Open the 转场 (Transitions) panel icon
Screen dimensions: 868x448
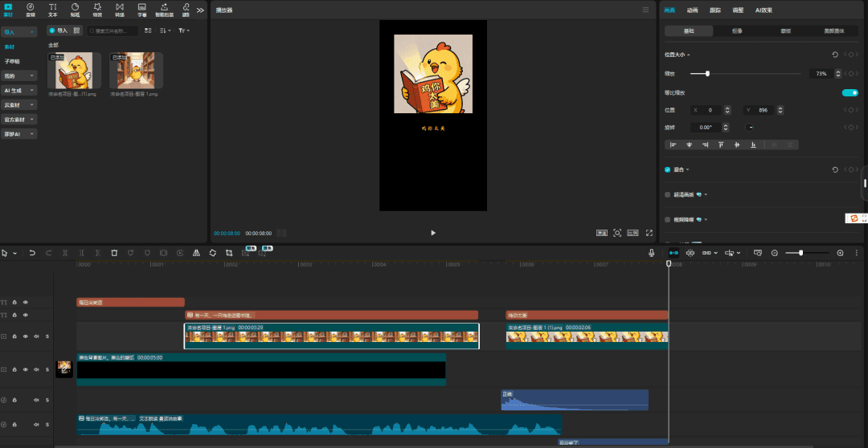[x=120, y=10]
